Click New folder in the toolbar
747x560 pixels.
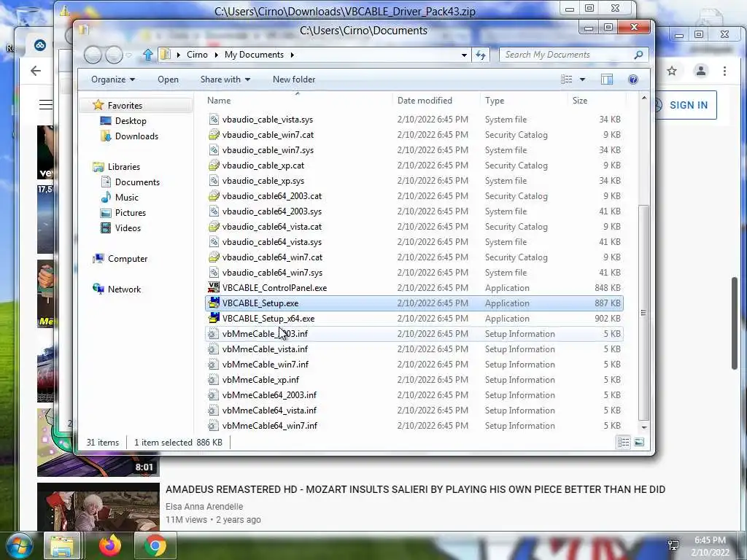[x=294, y=79]
